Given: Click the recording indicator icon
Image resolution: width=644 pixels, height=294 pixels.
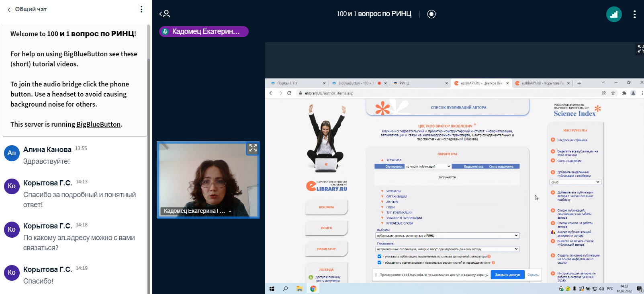Looking at the screenshot, I should pyautogui.click(x=431, y=14).
